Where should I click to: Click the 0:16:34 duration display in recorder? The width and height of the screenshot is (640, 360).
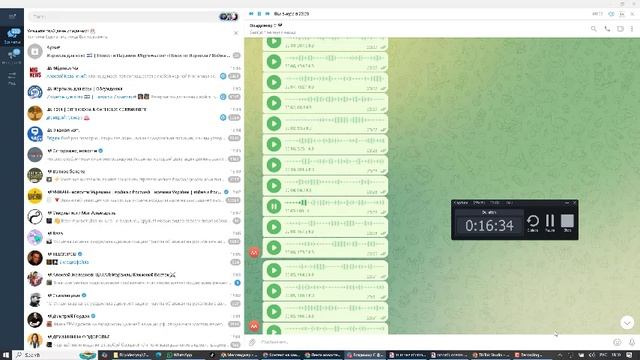click(x=489, y=225)
